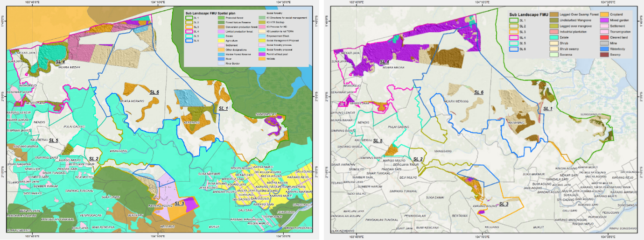This screenshot has height=240, width=644.
Task: Click 'BENTAYAN' label on land cover map
Action: pyautogui.click(x=461, y=215)
